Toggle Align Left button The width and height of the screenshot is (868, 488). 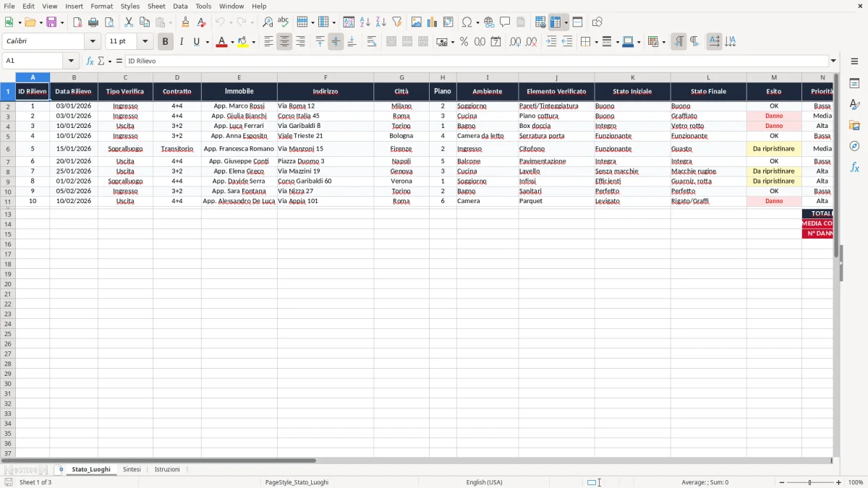[x=268, y=42]
